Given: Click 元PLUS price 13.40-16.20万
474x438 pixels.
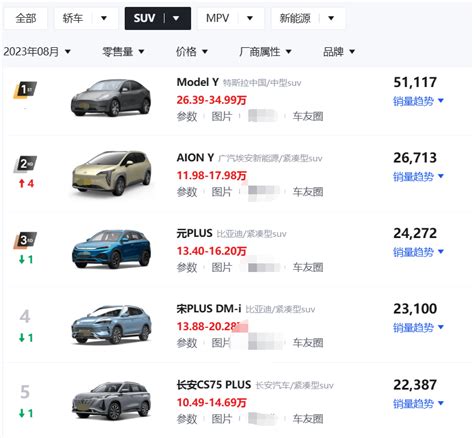Looking at the screenshot, I should click(211, 251).
